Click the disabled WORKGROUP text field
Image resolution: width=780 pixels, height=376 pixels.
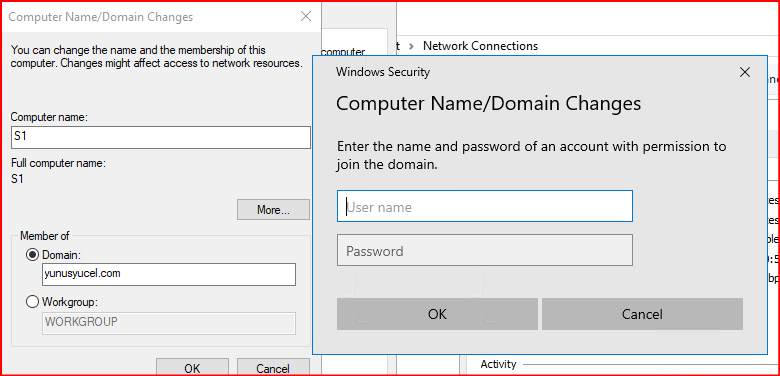pyautogui.click(x=169, y=323)
